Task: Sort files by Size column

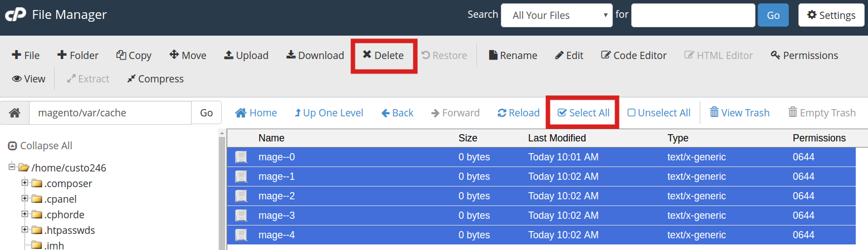Action: [x=467, y=138]
